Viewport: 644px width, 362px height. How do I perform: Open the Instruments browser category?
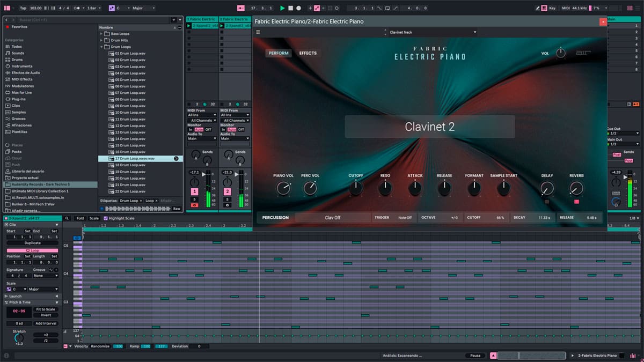tap(22, 67)
